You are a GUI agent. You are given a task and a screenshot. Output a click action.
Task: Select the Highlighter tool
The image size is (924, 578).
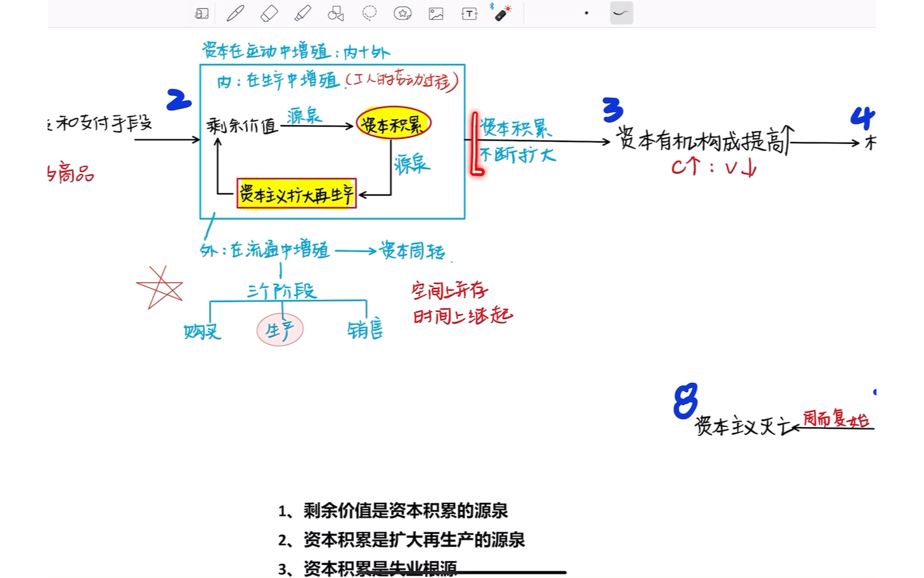[x=302, y=13]
